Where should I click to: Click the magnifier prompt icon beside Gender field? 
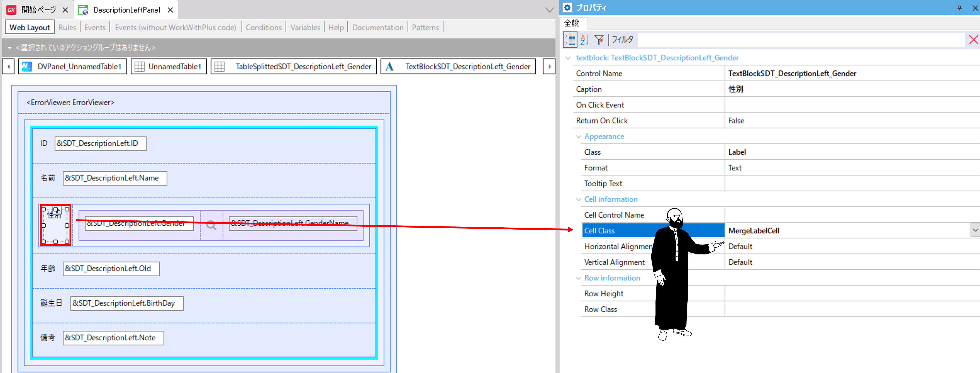coord(211,225)
